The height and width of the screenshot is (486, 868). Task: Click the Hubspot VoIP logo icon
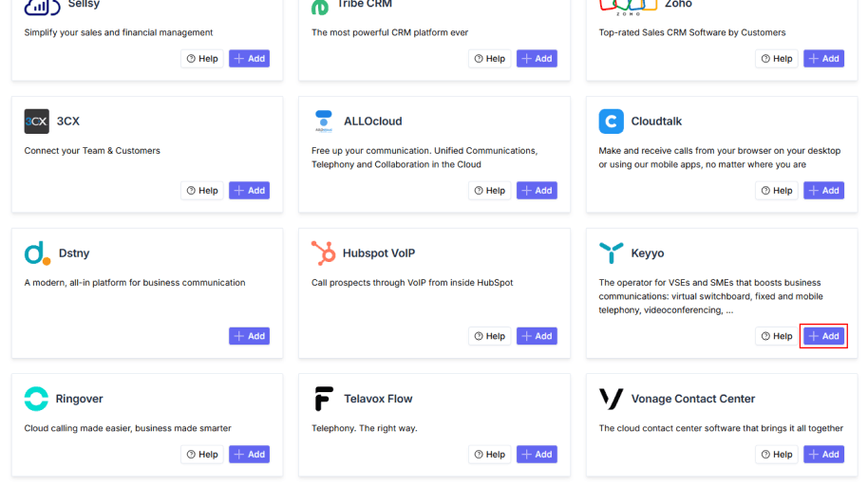tap(324, 253)
